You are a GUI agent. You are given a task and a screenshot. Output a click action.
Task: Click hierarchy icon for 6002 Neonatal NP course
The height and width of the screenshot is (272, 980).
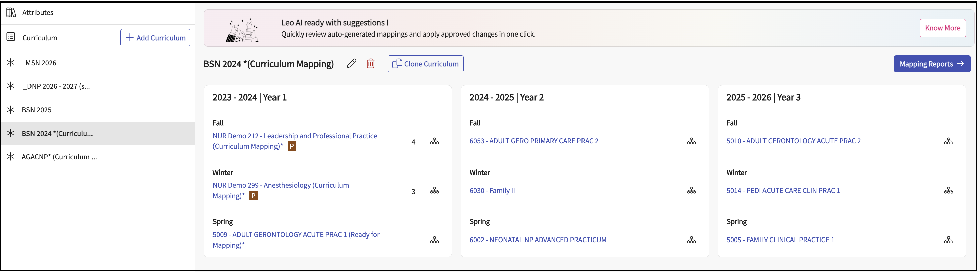691,240
